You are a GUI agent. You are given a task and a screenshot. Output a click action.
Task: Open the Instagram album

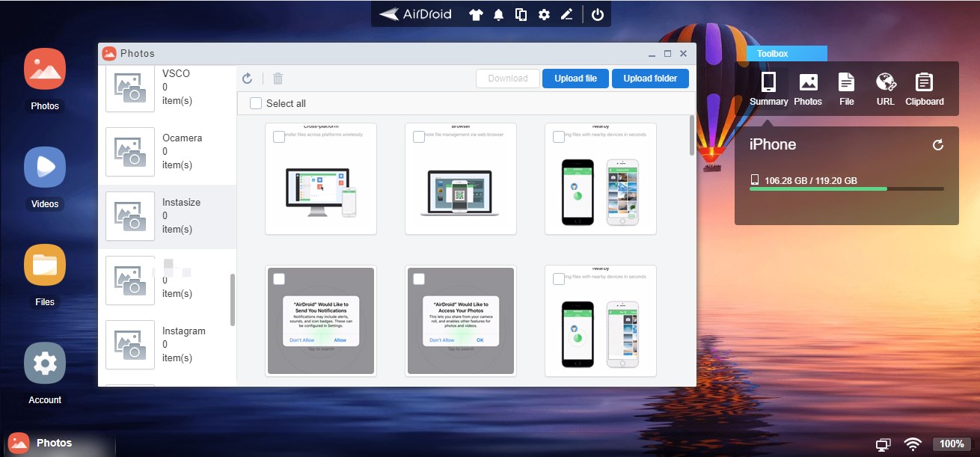(x=168, y=345)
